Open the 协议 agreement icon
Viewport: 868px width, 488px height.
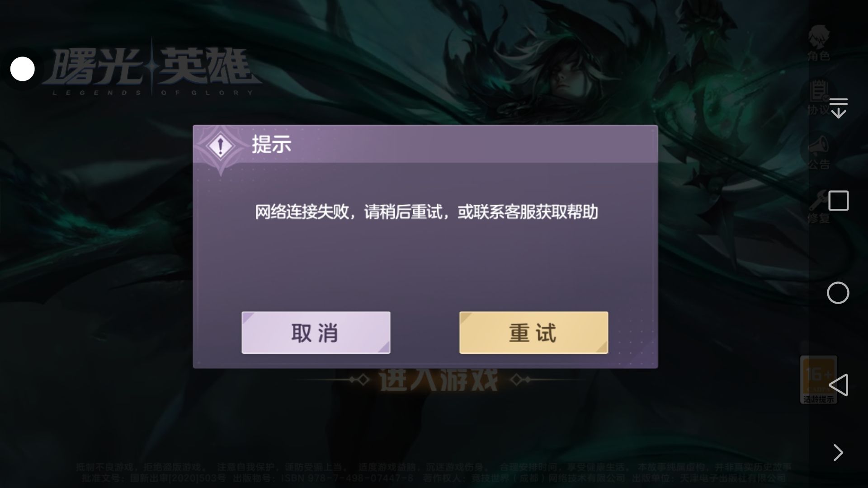click(818, 98)
